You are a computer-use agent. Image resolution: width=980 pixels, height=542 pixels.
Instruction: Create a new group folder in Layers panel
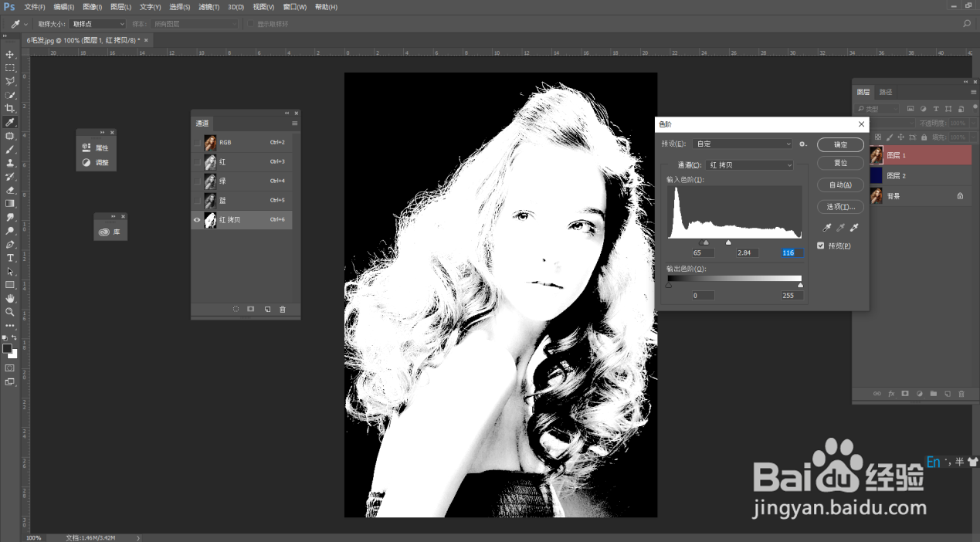pyautogui.click(x=934, y=394)
